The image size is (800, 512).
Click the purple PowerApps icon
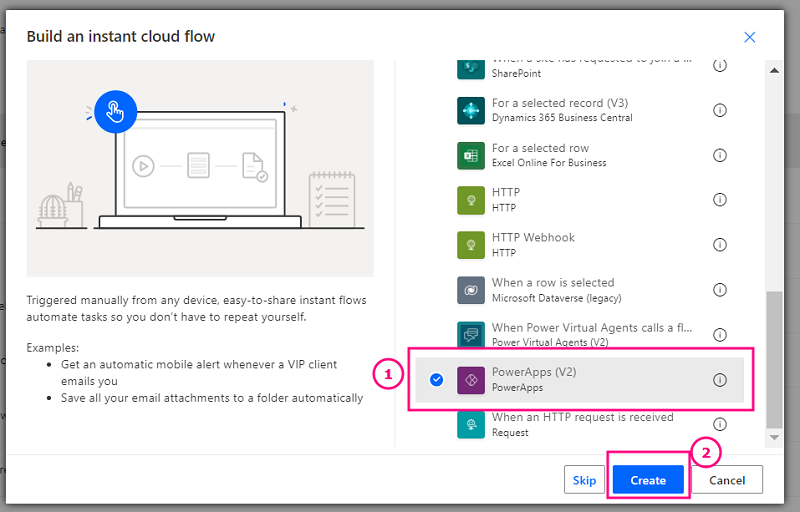pyautogui.click(x=470, y=380)
